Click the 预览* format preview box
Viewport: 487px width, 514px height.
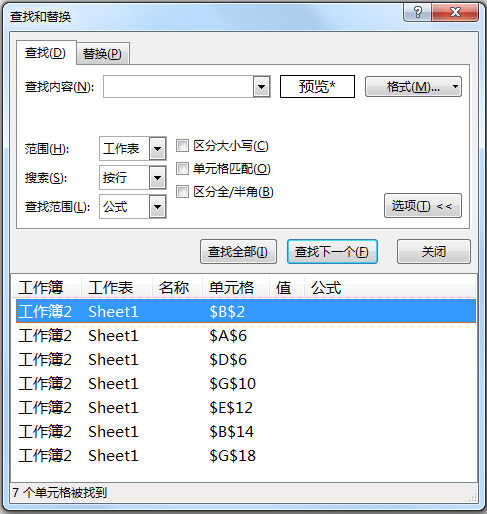[x=317, y=86]
